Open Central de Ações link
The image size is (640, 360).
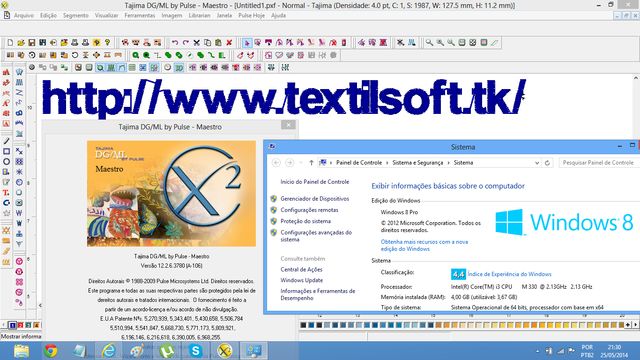[x=301, y=269]
